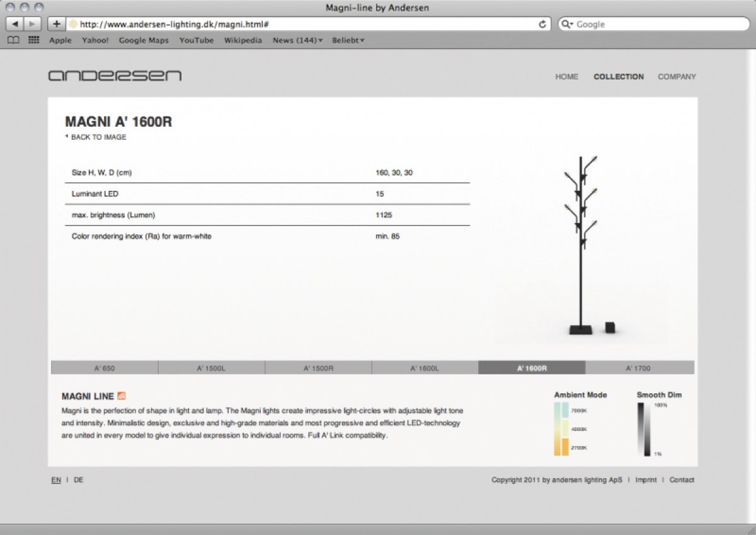Open the Contact footer link
Viewport: 756px width, 535px height.
pos(682,480)
